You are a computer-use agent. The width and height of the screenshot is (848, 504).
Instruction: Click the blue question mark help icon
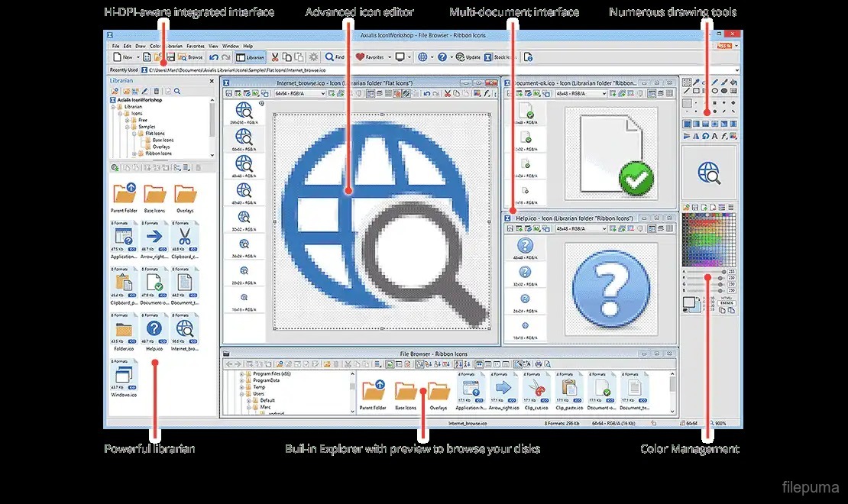(442, 57)
